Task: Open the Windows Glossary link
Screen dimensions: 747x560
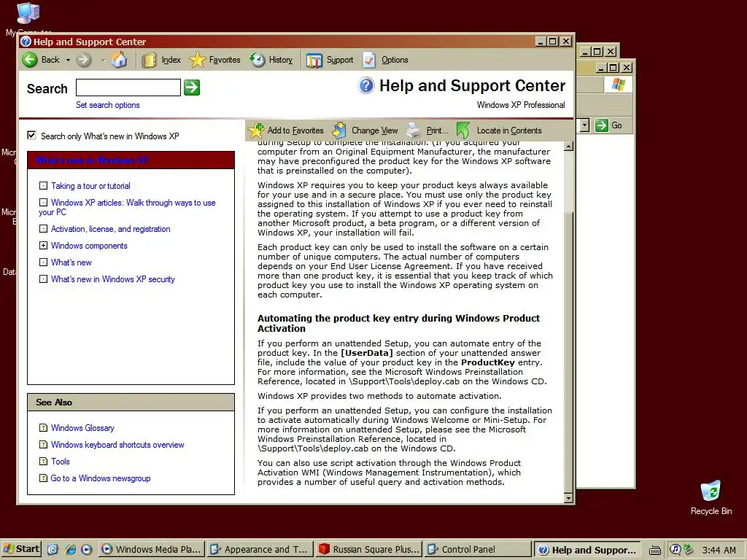Action: [x=82, y=428]
